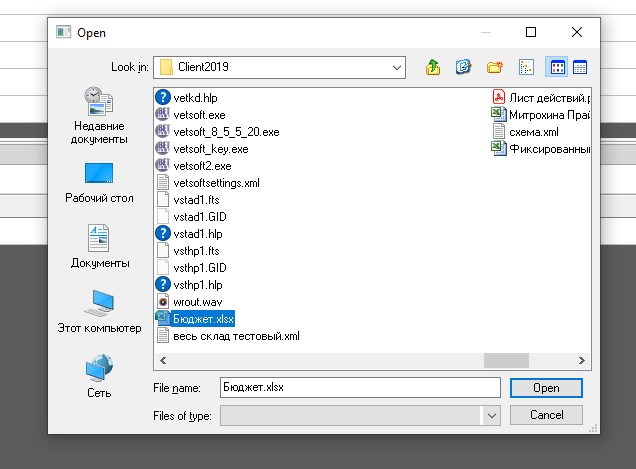Click the right arrow of the file list scrollbar
The image size is (636, 469).
583,360
